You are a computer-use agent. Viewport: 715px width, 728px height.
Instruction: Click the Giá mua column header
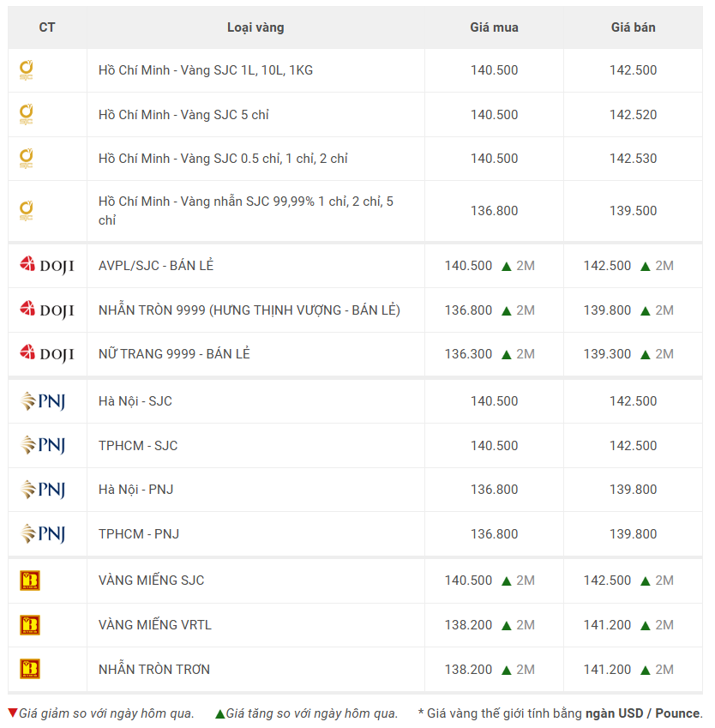pos(494,27)
